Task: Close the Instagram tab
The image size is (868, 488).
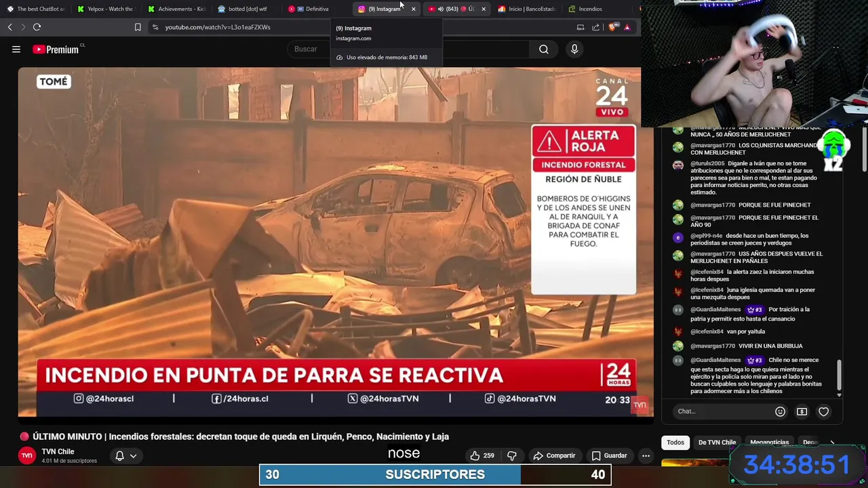Action: [x=413, y=9]
